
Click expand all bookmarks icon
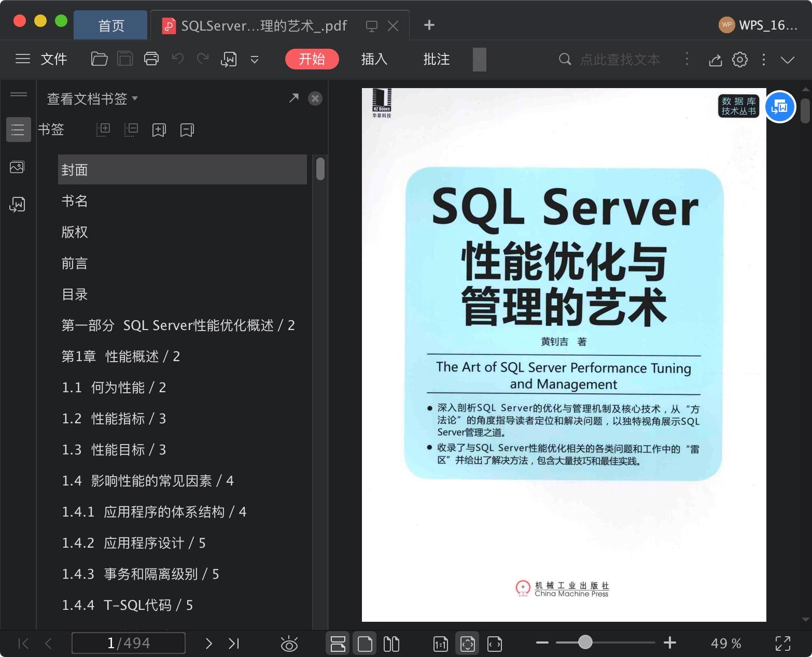point(103,130)
